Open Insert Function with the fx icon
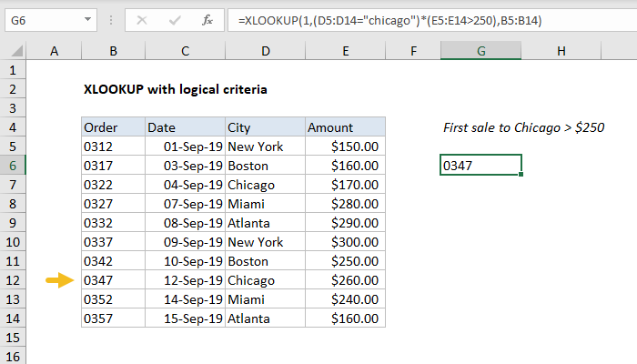 (207, 20)
